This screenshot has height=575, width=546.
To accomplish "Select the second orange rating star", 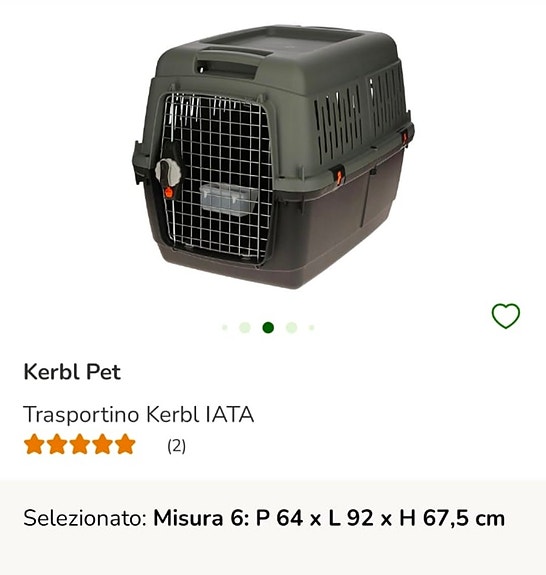I will (x=57, y=444).
